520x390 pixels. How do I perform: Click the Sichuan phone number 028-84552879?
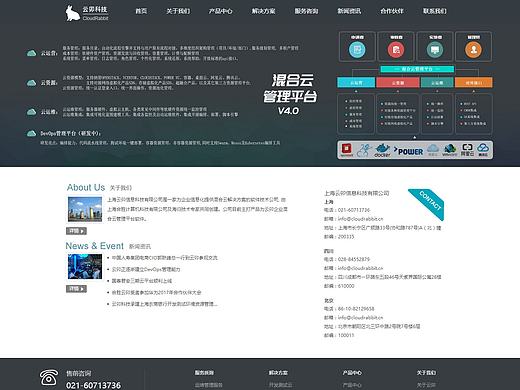pyautogui.click(x=354, y=259)
